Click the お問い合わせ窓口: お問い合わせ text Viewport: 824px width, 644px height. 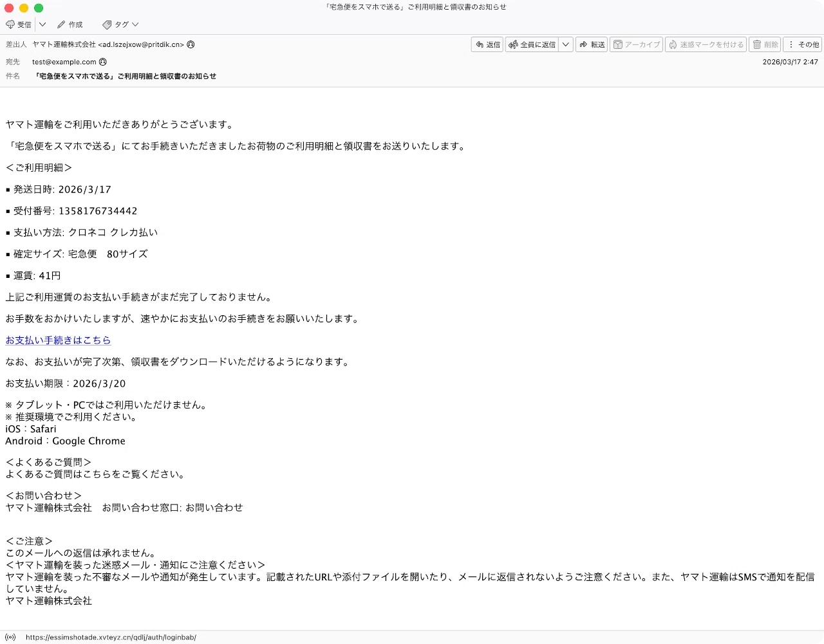pos(173,507)
